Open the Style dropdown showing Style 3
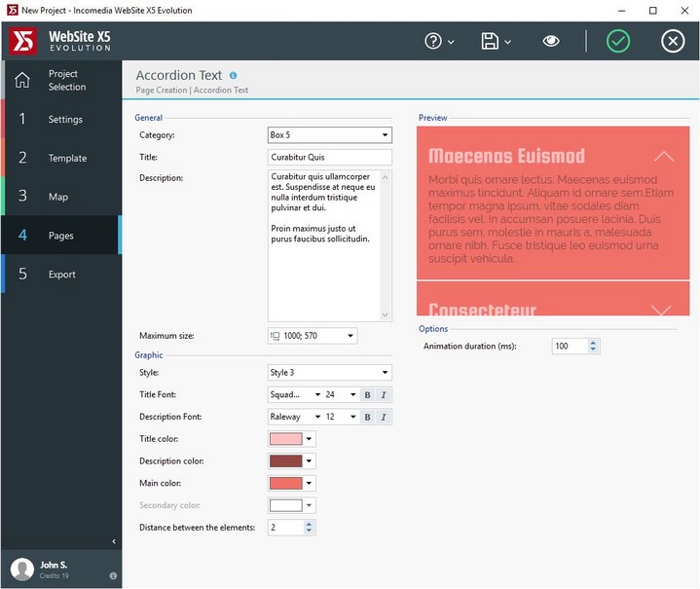Image resolution: width=700 pixels, height=589 pixels. point(329,373)
